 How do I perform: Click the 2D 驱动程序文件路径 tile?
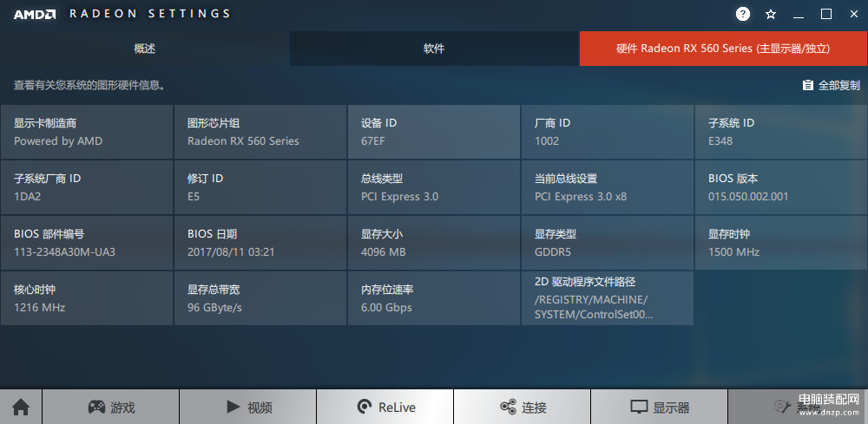[608, 298]
